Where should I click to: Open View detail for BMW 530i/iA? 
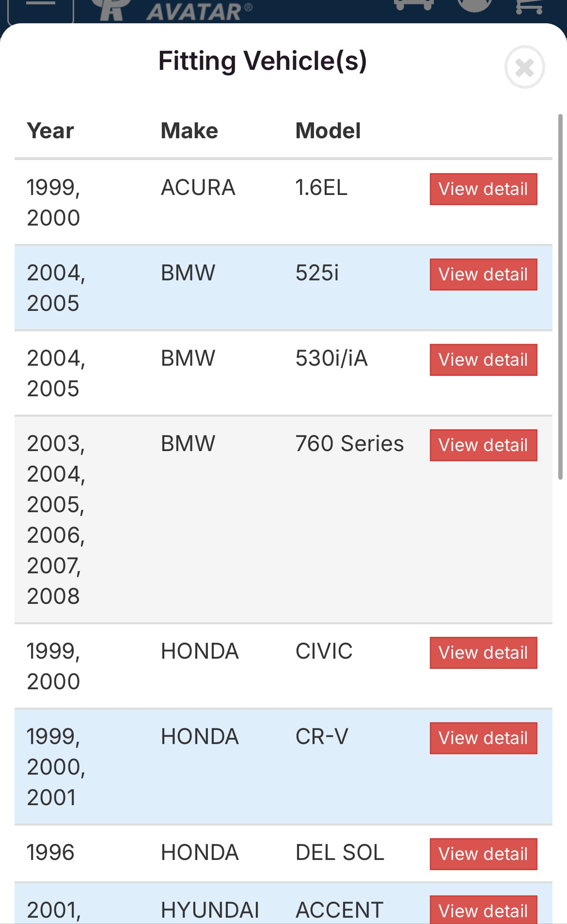(483, 360)
